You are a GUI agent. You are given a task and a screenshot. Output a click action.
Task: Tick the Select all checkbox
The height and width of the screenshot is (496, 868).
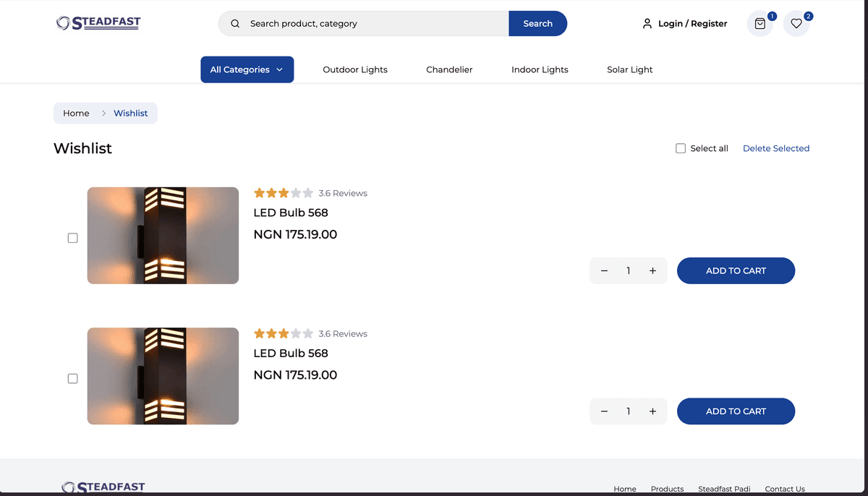coord(681,148)
